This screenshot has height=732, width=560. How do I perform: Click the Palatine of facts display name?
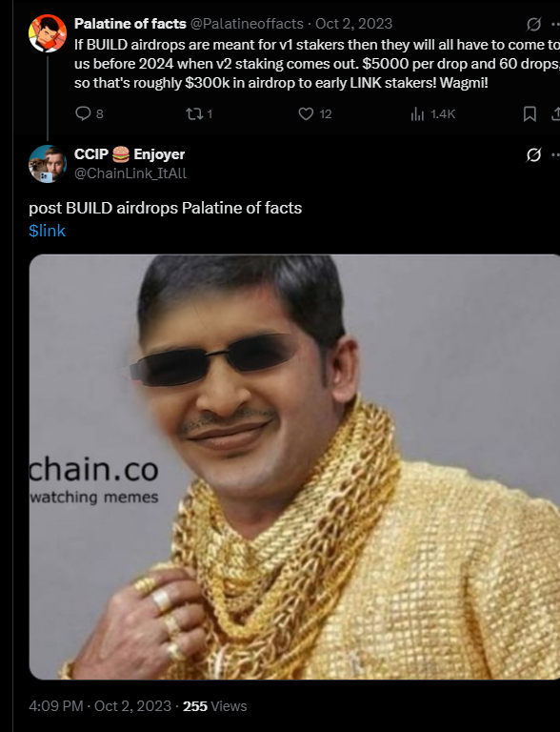tap(130, 24)
